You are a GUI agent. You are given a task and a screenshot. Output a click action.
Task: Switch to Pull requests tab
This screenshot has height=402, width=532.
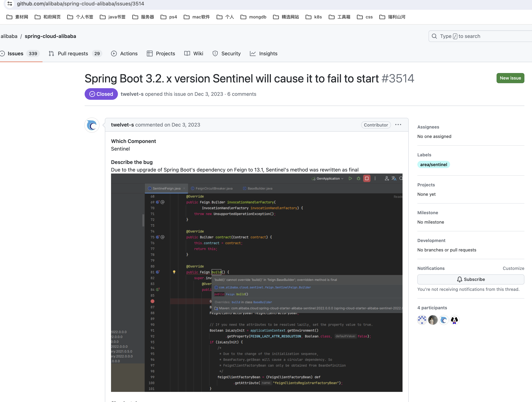coord(75,53)
